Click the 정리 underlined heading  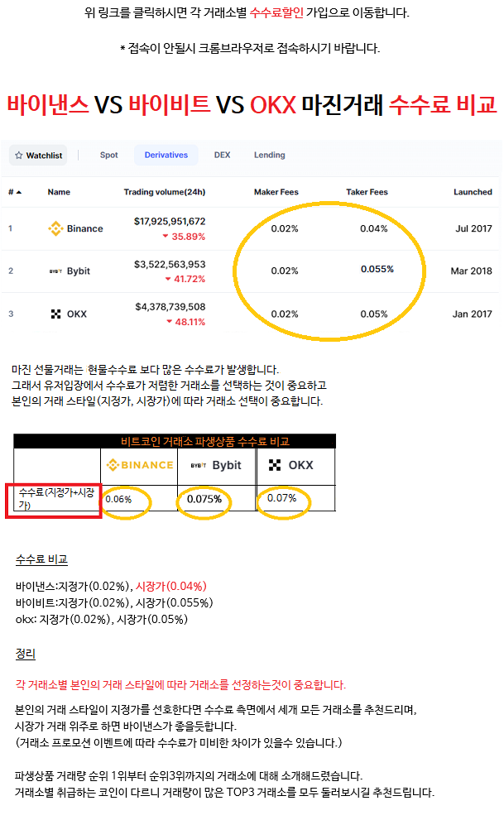click(25, 654)
